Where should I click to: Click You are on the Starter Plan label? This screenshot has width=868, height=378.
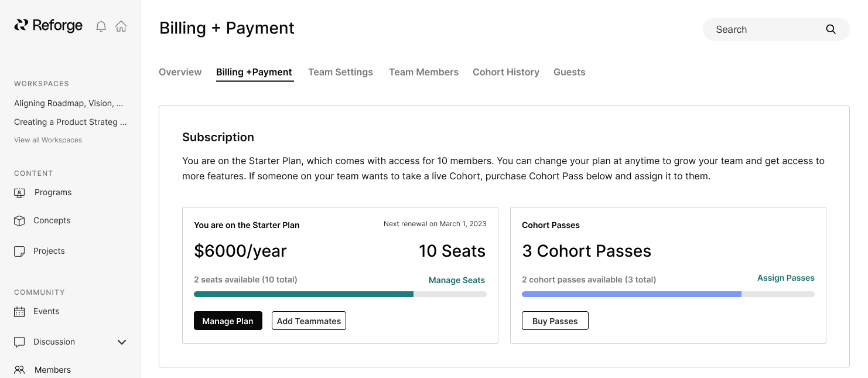coord(247,225)
